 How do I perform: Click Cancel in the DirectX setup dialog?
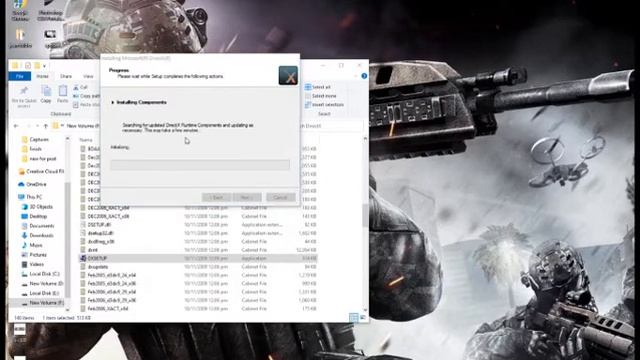click(280, 198)
